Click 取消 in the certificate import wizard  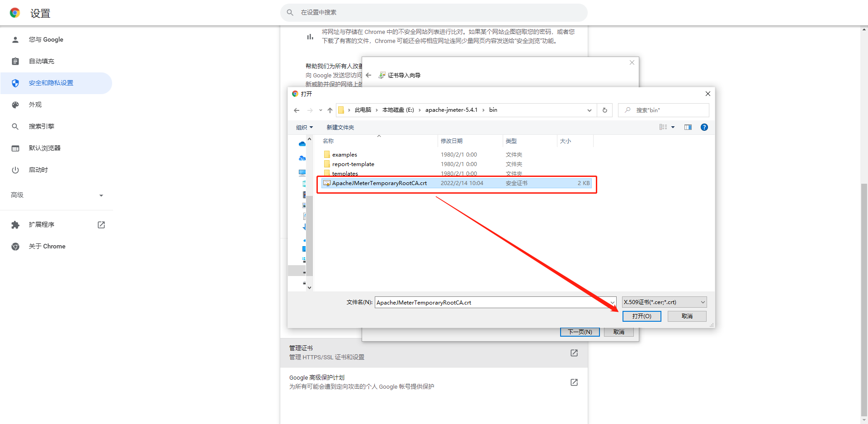pyautogui.click(x=619, y=332)
